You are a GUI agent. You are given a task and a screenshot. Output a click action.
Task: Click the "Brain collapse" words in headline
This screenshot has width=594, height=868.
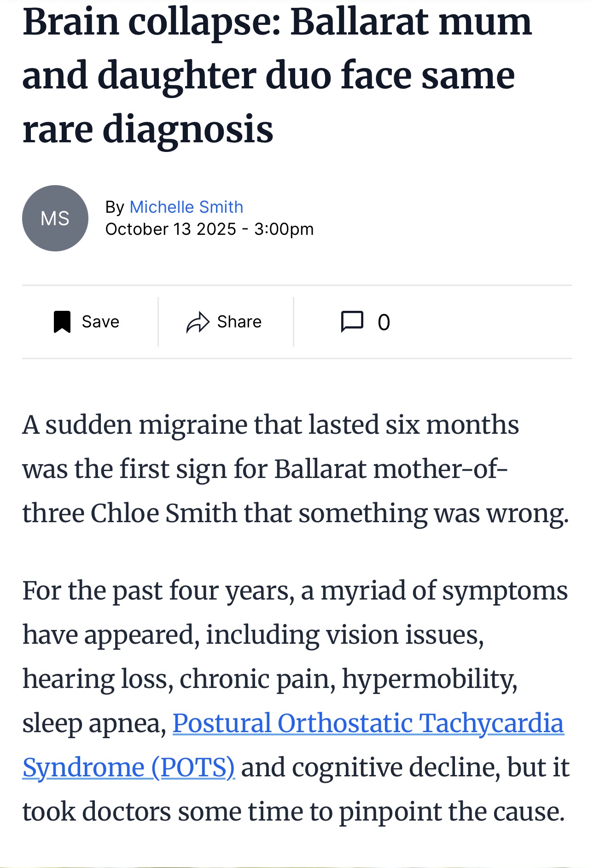[151, 22]
